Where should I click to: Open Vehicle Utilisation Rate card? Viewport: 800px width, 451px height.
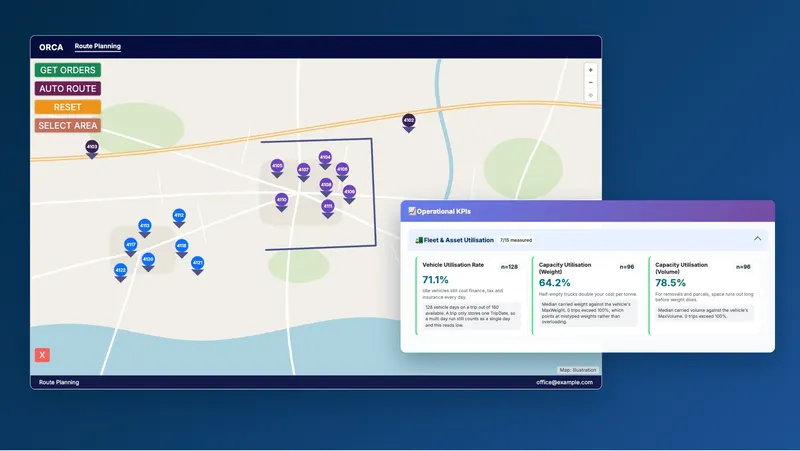(x=469, y=296)
